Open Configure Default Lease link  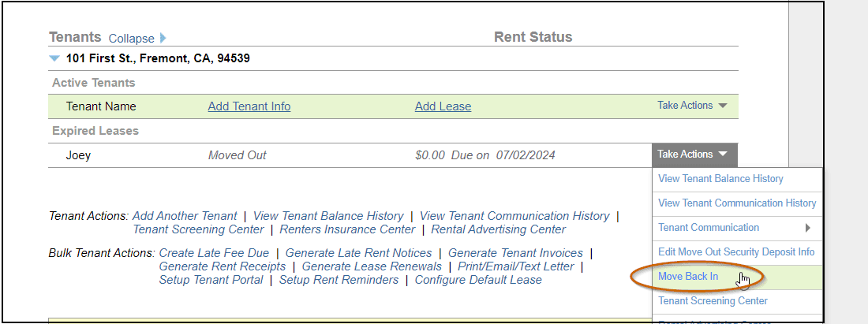coord(478,280)
